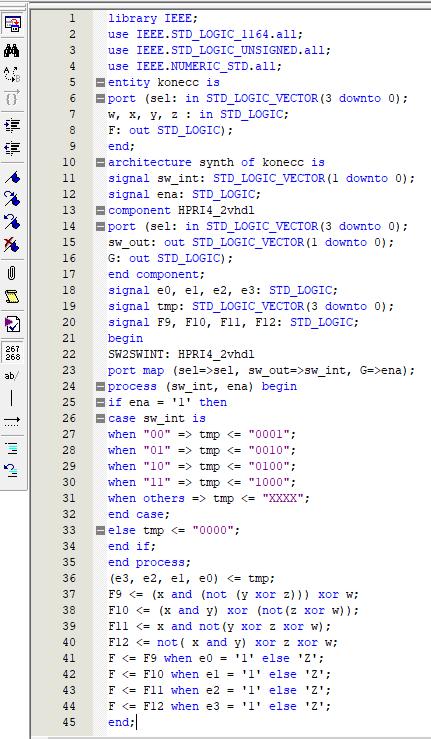Click 'end case;' line
This screenshot has height=739, width=431.
(x=139, y=515)
